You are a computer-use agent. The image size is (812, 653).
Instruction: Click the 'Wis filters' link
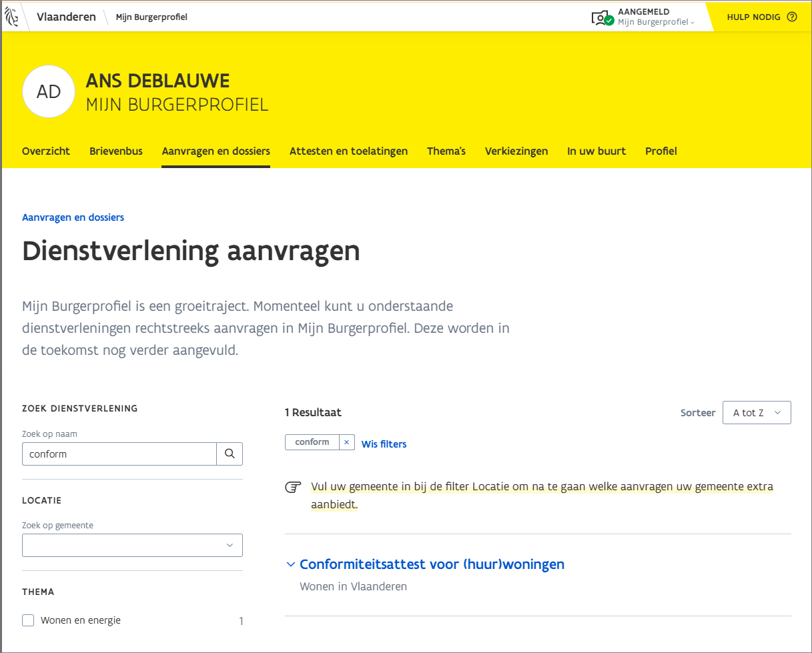pos(384,444)
